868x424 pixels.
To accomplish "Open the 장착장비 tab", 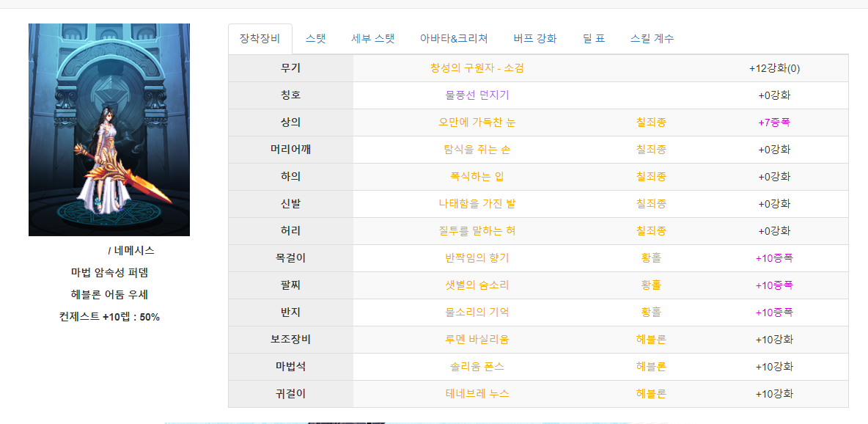I will [x=260, y=39].
